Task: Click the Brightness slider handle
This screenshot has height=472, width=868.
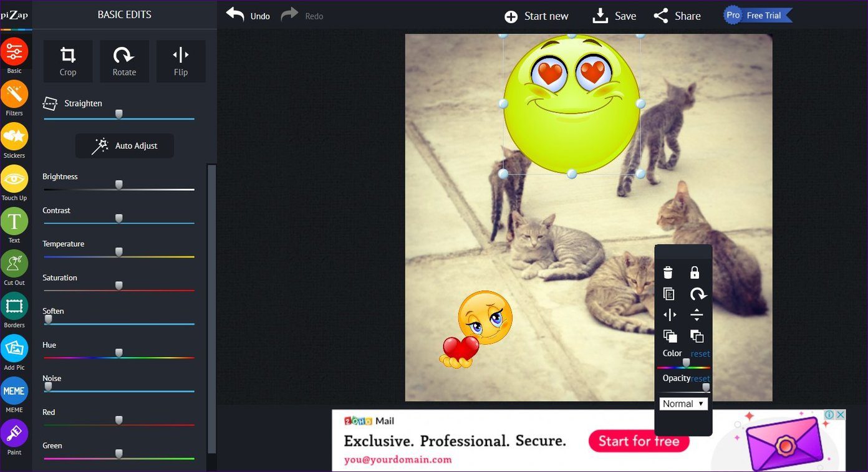Action: pyautogui.click(x=118, y=185)
